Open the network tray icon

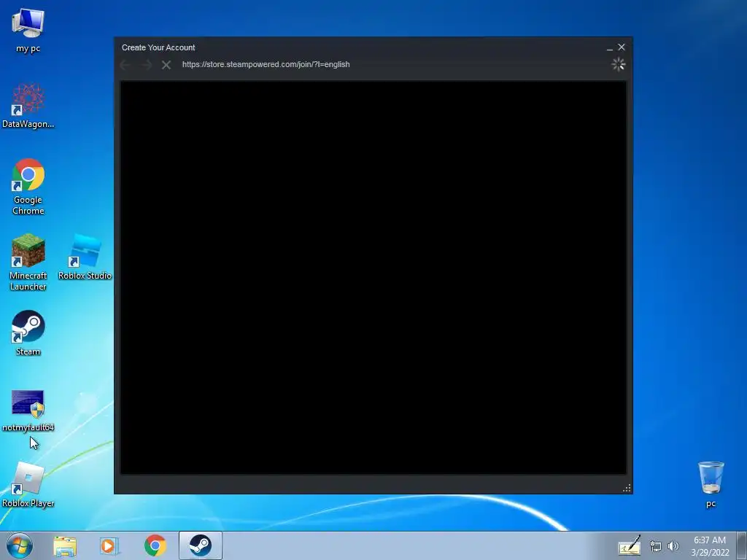pyautogui.click(x=656, y=547)
